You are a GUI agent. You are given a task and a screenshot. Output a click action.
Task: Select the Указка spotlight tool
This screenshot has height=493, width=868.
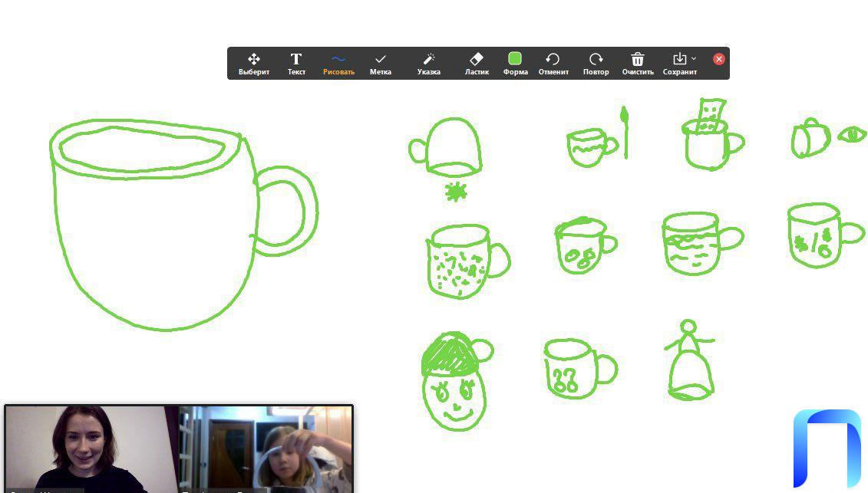(428, 64)
